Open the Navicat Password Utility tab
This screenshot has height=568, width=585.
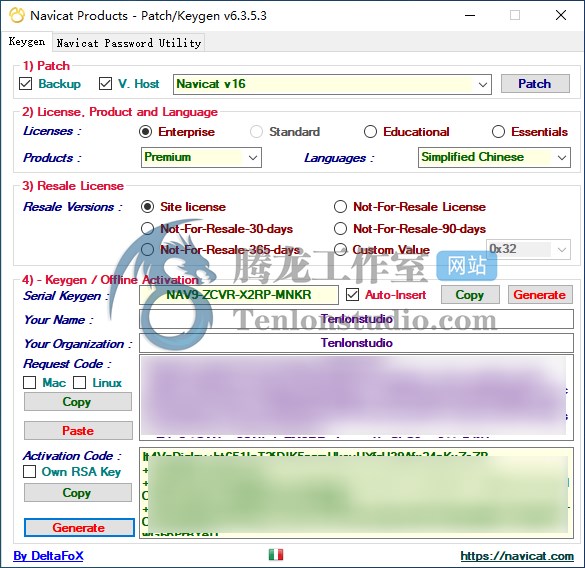[129, 43]
